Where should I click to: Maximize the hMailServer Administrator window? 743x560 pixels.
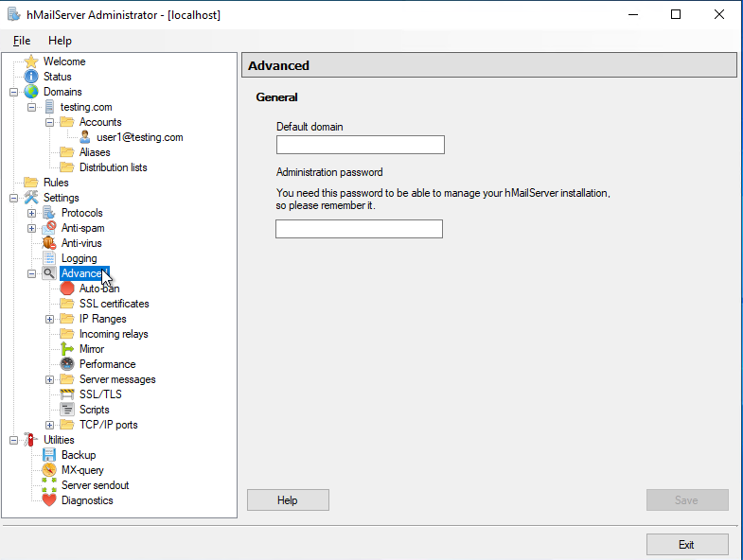pos(676,15)
